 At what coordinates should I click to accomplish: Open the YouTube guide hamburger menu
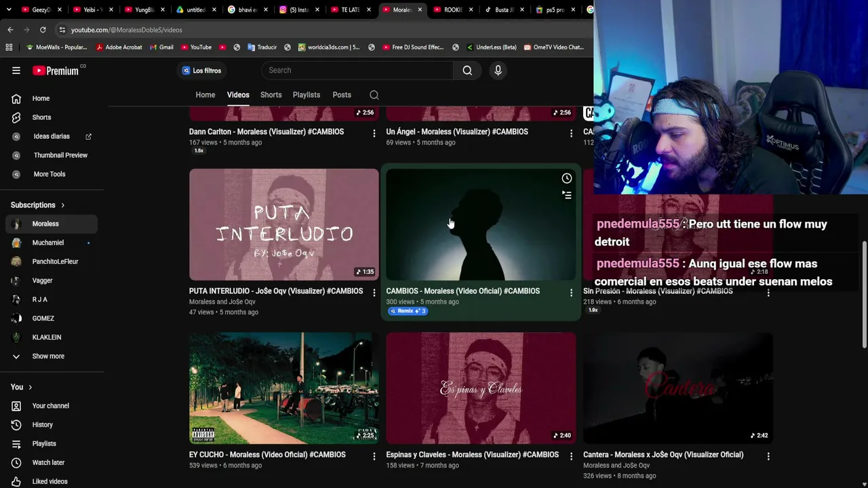16,70
